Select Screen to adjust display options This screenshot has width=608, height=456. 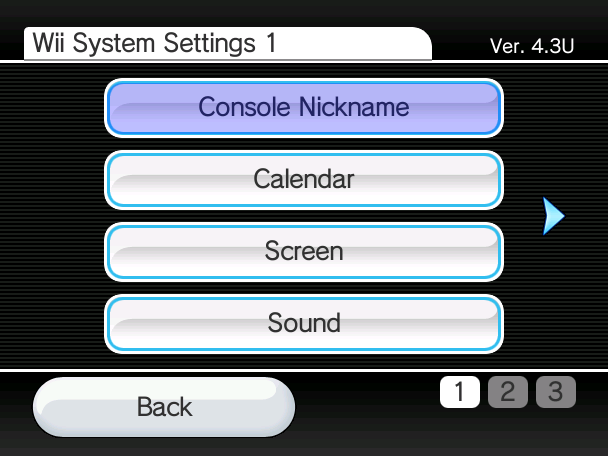(304, 252)
